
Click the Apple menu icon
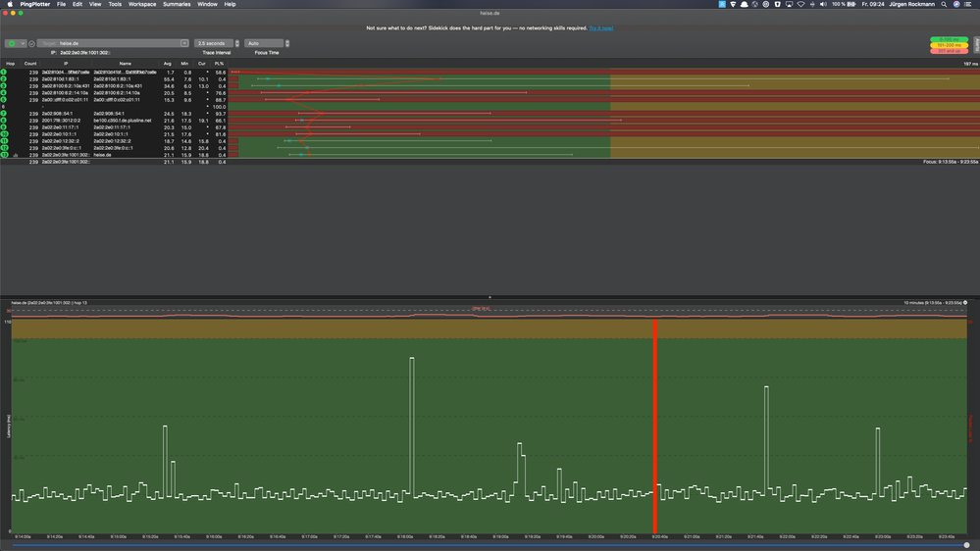coord(10,4)
